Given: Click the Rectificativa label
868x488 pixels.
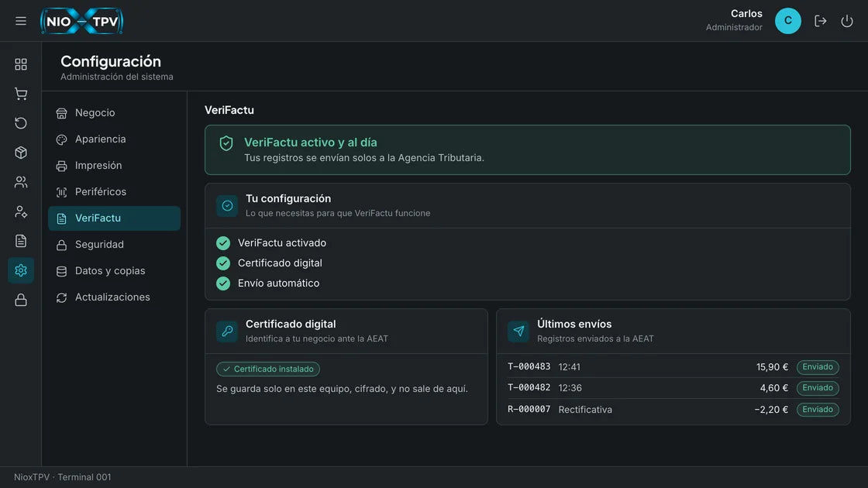Looking at the screenshot, I should coord(585,410).
